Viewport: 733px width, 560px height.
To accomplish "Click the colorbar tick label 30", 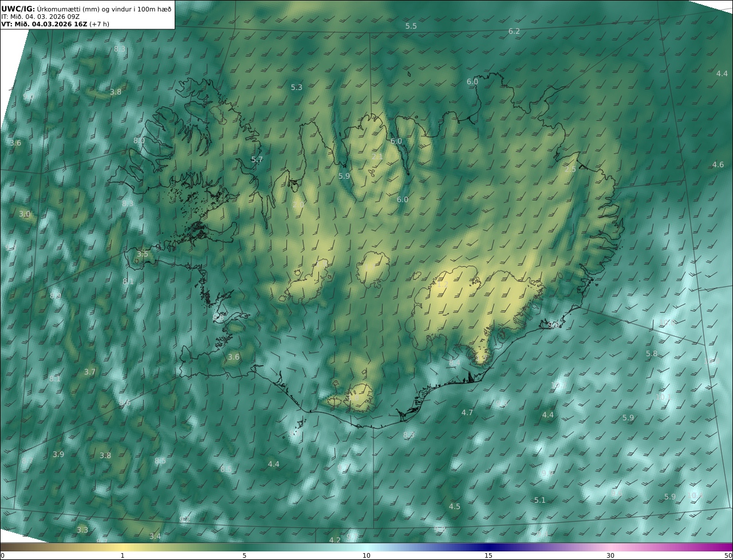I will click(x=610, y=555).
